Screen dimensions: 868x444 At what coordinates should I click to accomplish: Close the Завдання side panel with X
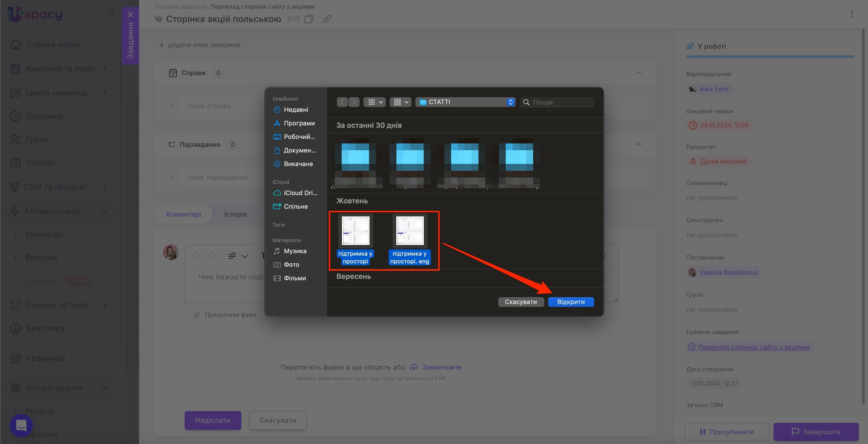(x=130, y=15)
